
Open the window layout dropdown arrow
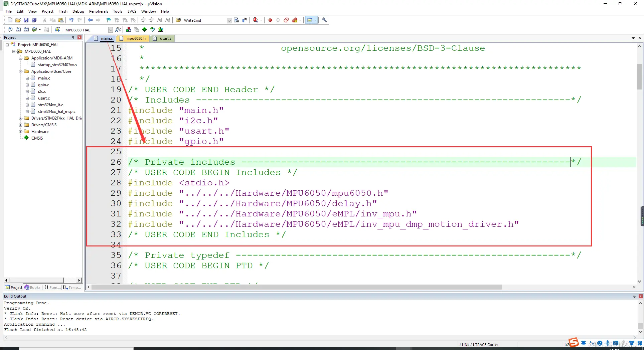[315, 20]
